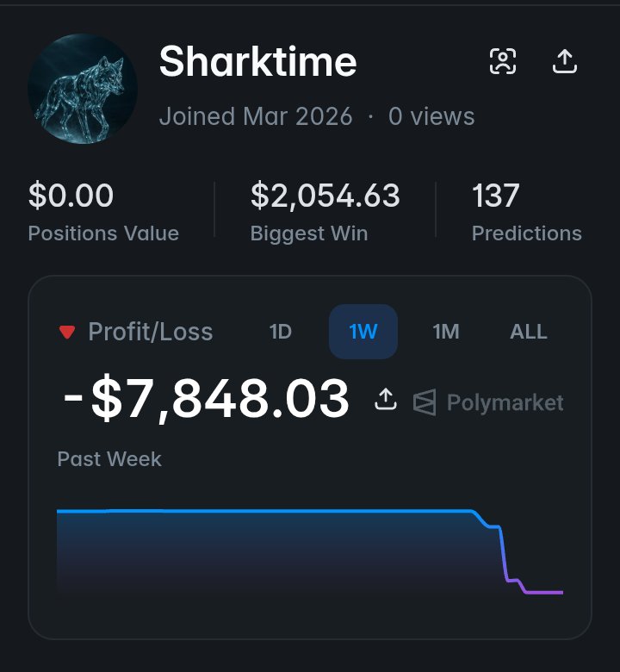Image resolution: width=620 pixels, height=672 pixels.
Task: Click the Polymarket text label
Action: 505,402
